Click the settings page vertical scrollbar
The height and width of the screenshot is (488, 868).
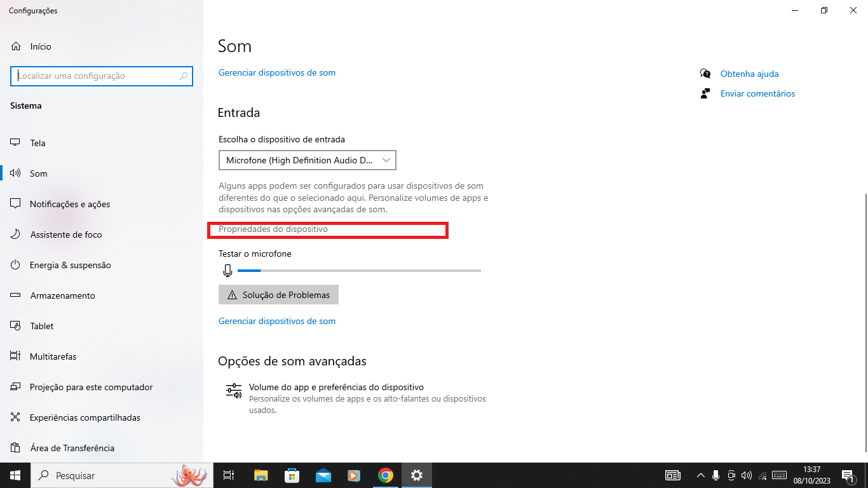(x=865, y=324)
